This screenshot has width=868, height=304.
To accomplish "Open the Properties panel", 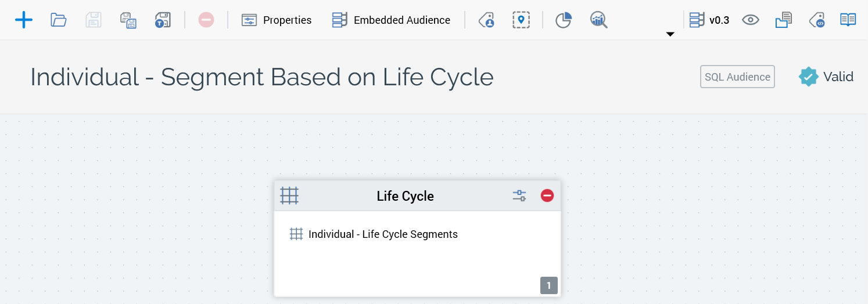I will click(x=277, y=20).
